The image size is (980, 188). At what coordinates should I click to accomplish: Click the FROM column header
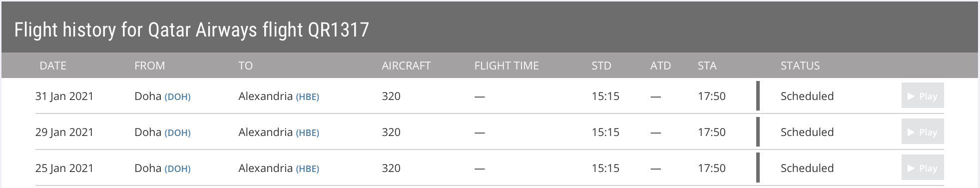point(149,65)
